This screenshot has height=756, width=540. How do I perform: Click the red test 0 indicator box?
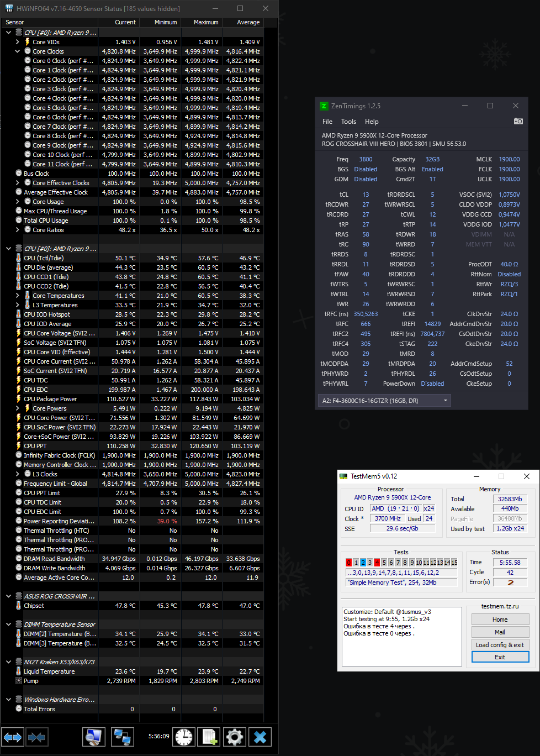[348, 563]
